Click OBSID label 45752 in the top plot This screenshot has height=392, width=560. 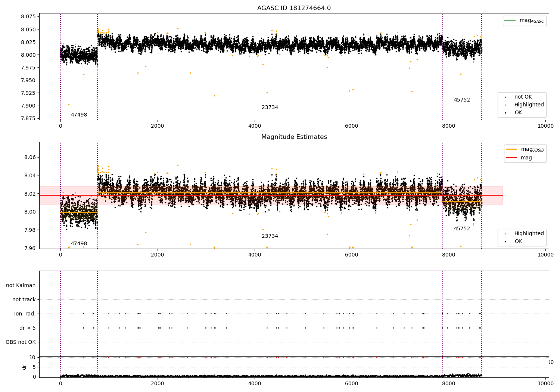(462, 100)
